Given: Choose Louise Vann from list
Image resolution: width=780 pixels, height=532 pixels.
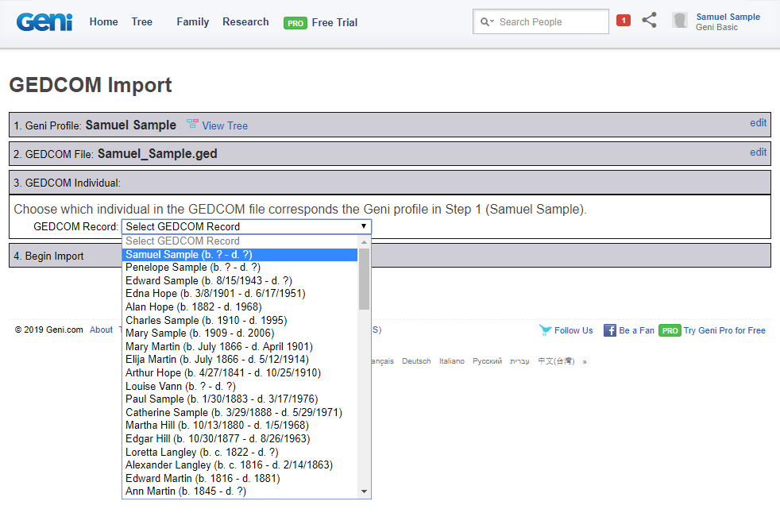Looking at the screenshot, I should click(239, 387).
